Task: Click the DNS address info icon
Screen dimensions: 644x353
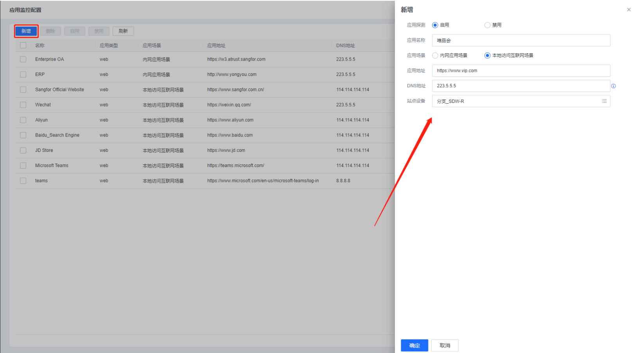Action: tap(613, 86)
